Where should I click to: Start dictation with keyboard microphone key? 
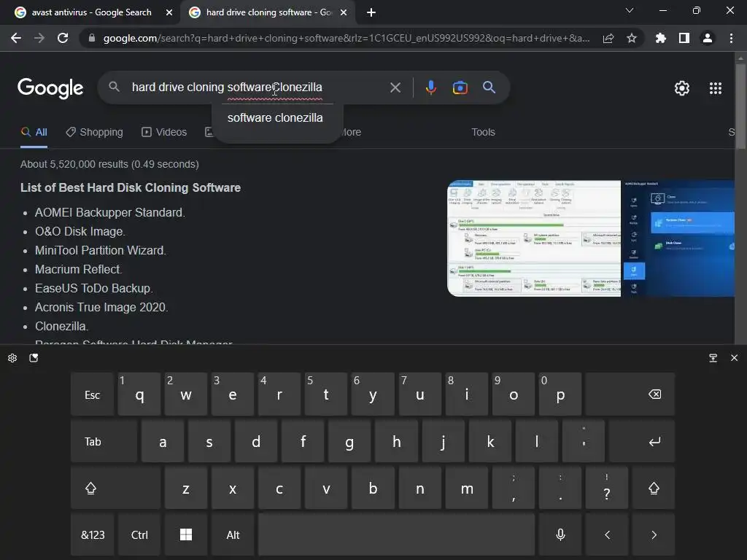560,535
